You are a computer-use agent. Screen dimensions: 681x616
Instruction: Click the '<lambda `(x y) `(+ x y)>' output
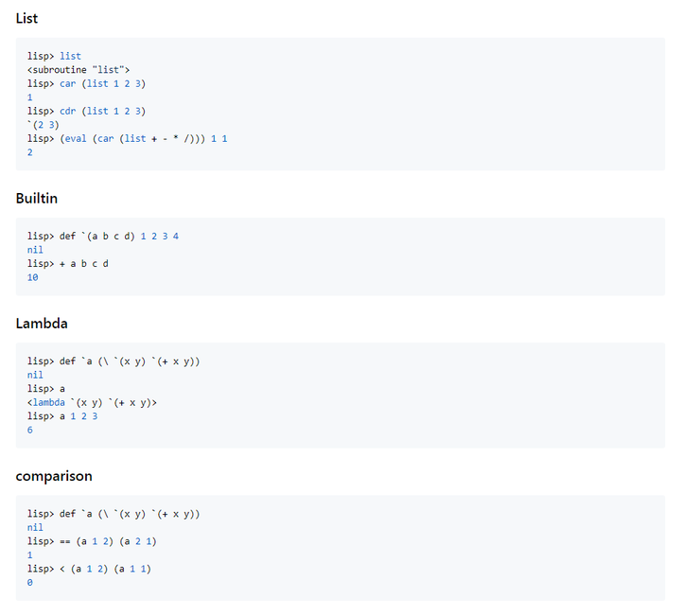(92, 402)
